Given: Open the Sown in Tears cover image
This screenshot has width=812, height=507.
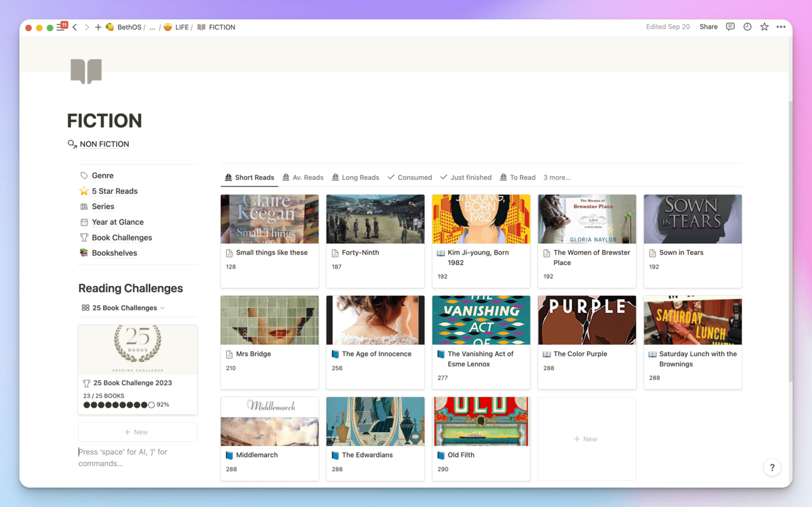Looking at the screenshot, I should pos(693,219).
